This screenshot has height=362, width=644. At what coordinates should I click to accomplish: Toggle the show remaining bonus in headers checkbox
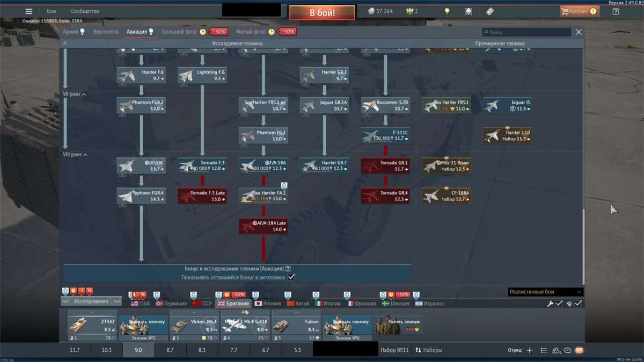(x=291, y=277)
